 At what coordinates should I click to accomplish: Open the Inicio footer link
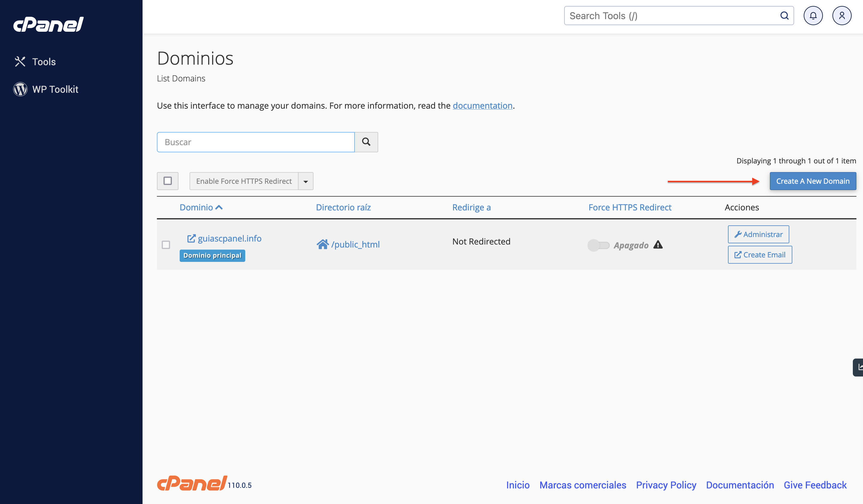[x=518, y=485]
